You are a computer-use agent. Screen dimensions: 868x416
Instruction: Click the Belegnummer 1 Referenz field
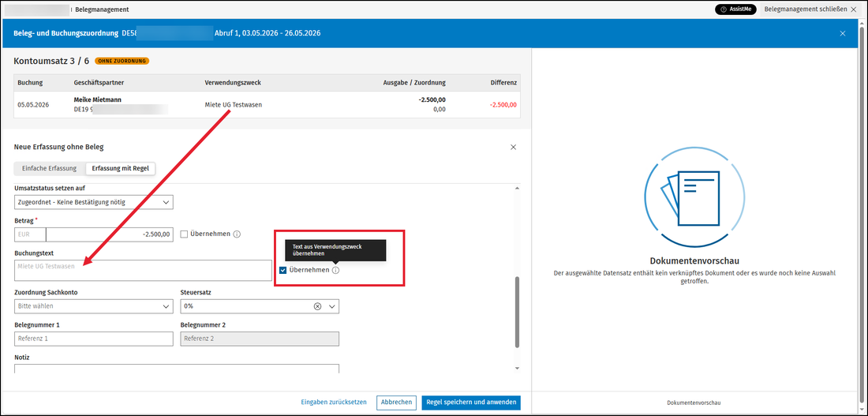click(x=94, y=339)
